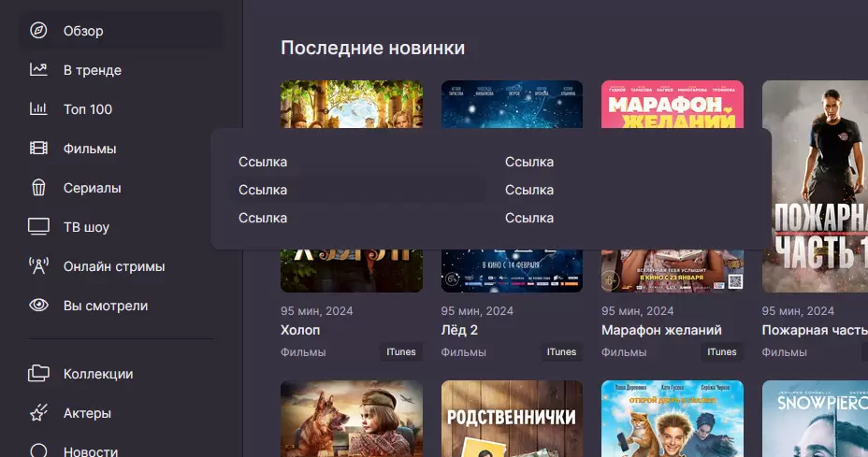Click the Фильмы category under Холоп
The height and width of the screenshot is (457, 868).
click(303, 352)
